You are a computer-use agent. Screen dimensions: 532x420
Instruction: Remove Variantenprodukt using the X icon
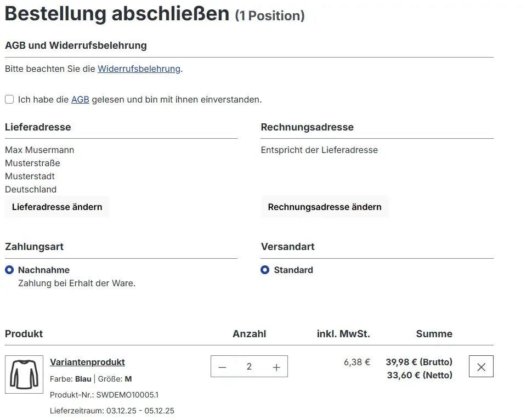pos(481,367)
